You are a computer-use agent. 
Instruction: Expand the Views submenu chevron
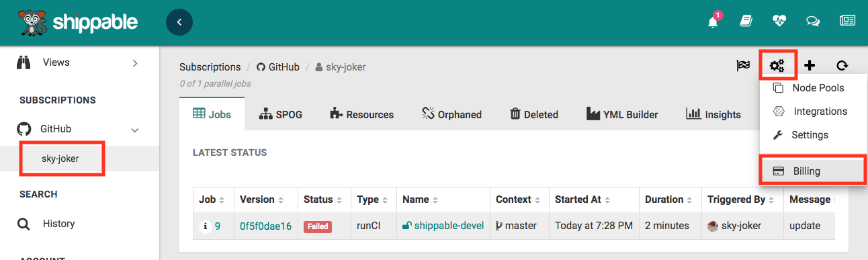pos(135,63)
